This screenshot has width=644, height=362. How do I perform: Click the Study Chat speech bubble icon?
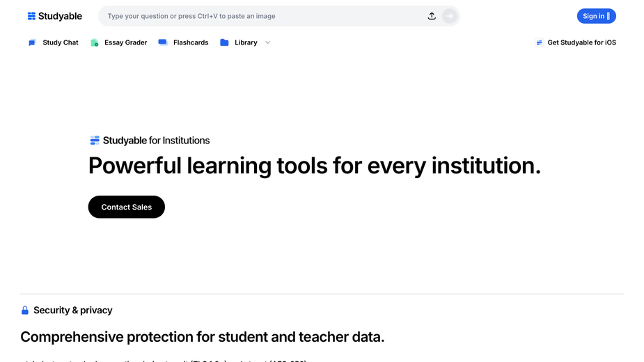coord(32,42)
